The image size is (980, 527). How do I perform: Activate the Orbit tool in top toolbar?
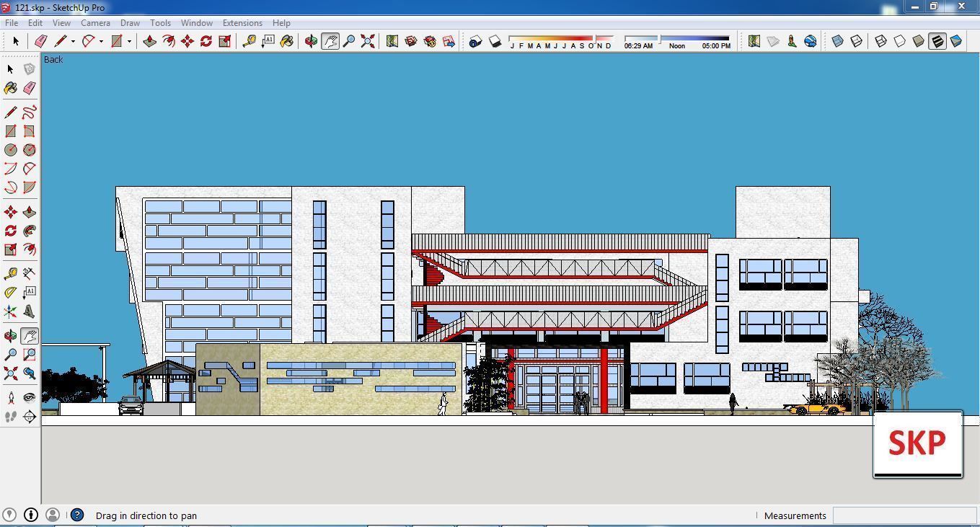click(311, 41)
